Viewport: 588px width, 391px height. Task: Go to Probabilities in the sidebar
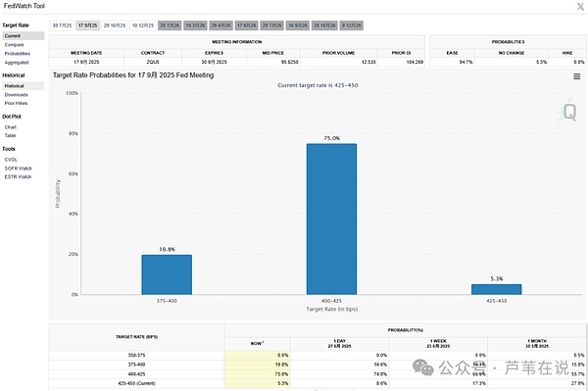click(x=18, y=54)
